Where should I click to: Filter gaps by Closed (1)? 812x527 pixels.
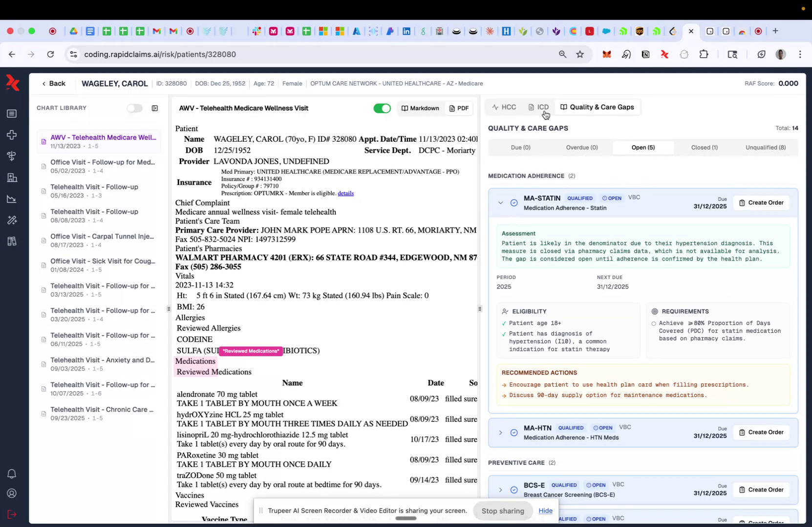(x=704, y=147)
